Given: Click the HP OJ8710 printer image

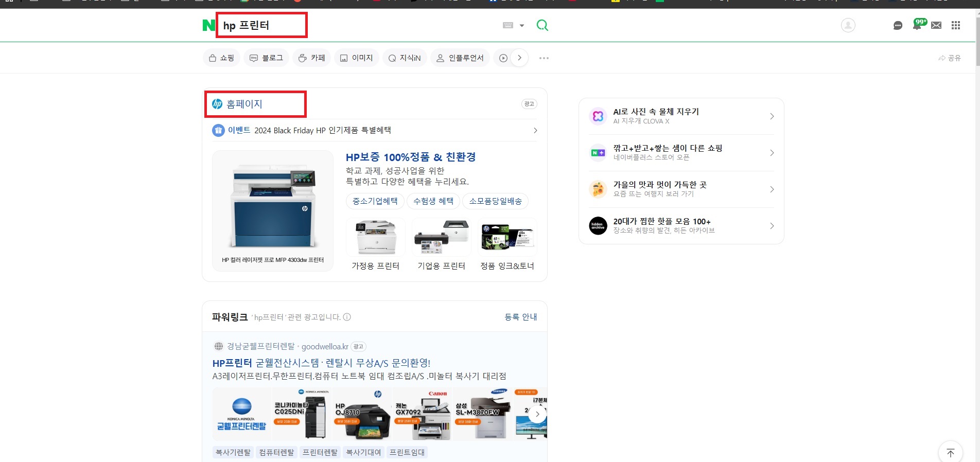Looking at the screenshot, I should point(362,414).
